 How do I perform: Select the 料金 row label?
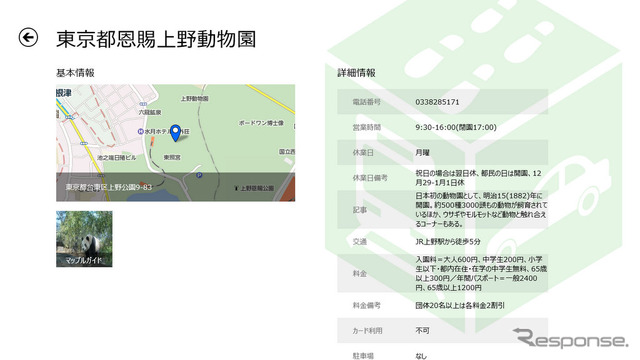coord(360,273)
